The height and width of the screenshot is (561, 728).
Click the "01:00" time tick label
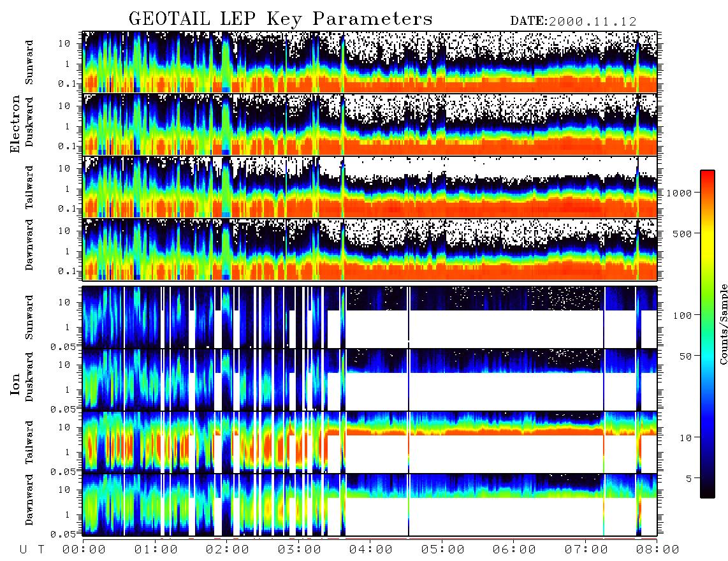point(156,550)
